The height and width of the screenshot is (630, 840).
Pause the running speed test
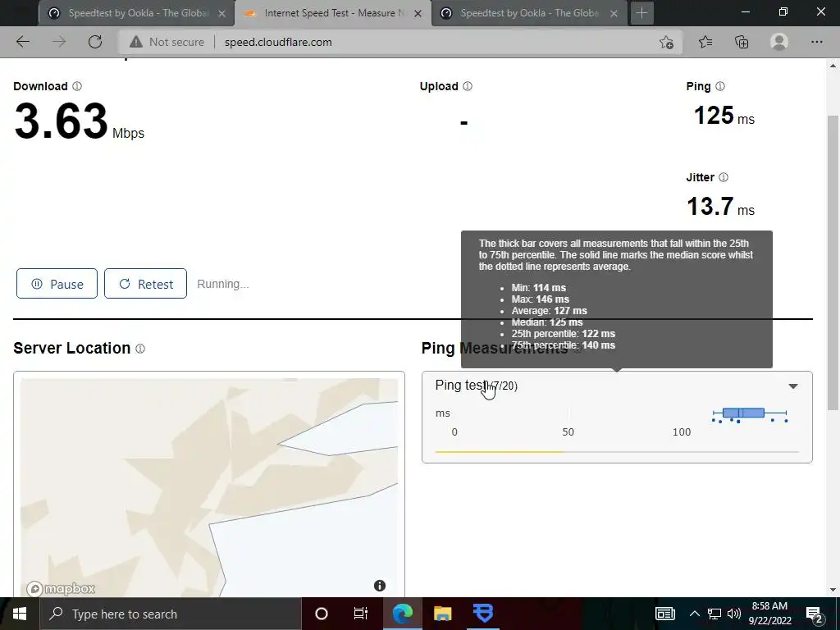(x=57, y=283)
